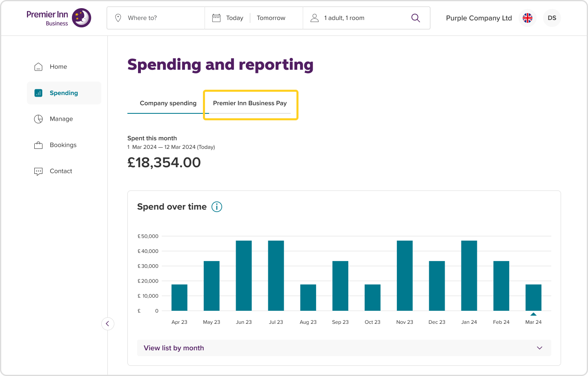The image size is (588, 376).
Task: Select Spending in sidebar
Action: point(64,93)
